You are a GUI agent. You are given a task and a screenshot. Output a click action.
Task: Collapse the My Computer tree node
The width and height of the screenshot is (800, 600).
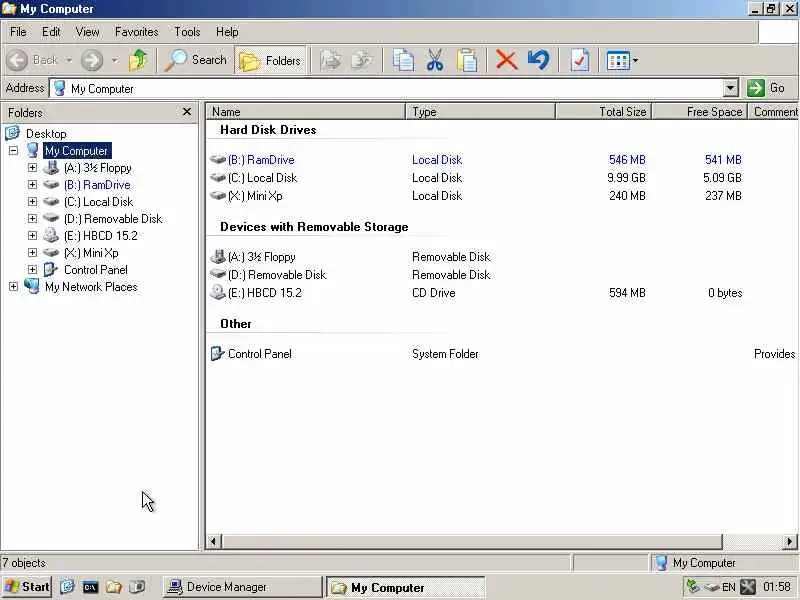click(13, 151)
